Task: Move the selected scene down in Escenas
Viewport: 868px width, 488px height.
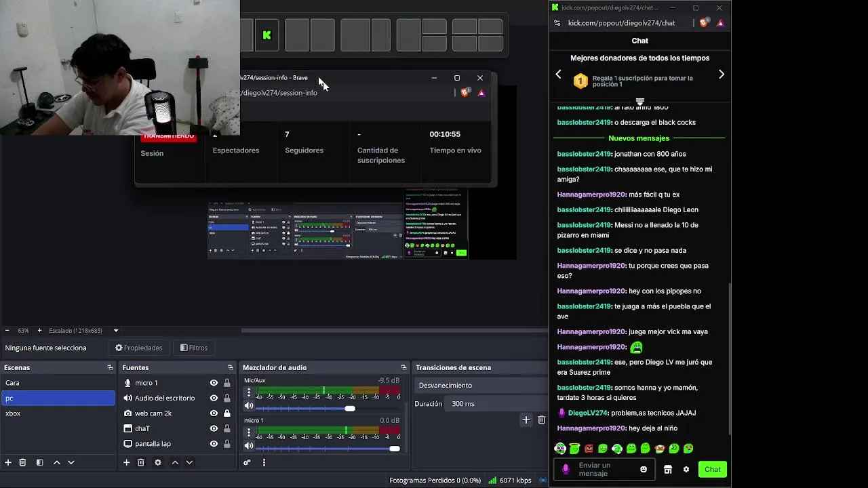Action: click(x=71, y=462)
